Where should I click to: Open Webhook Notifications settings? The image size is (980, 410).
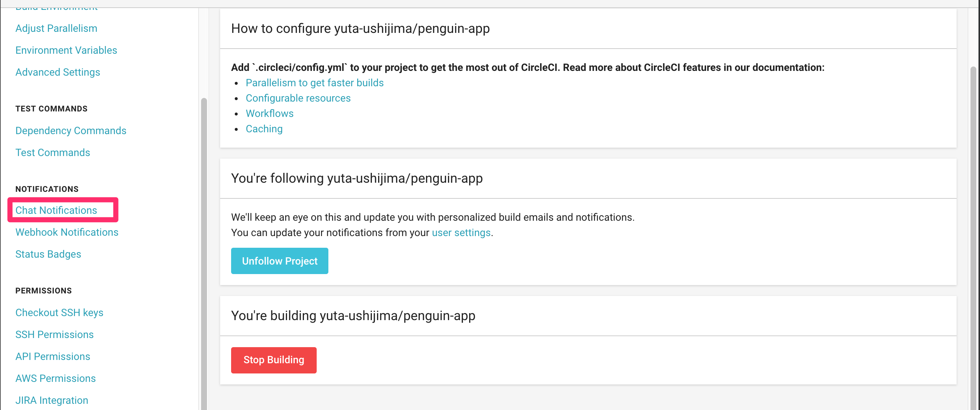point(67,232)
